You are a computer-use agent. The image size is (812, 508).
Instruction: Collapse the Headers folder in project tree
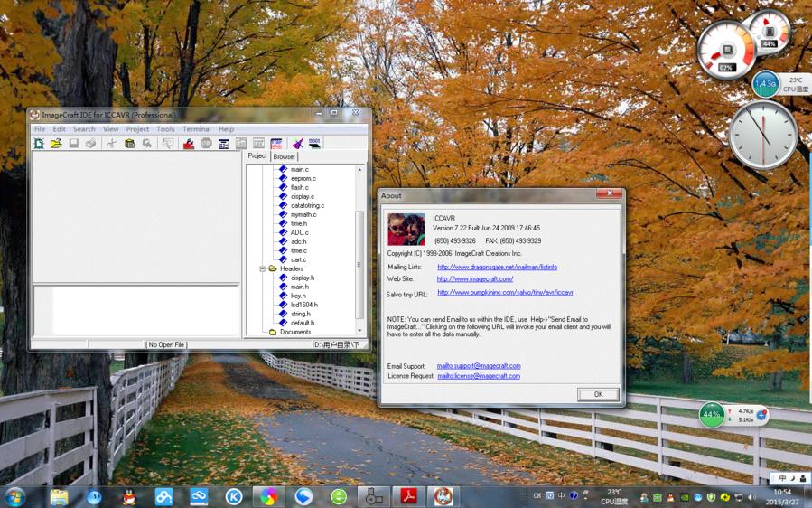click(263, 268)
